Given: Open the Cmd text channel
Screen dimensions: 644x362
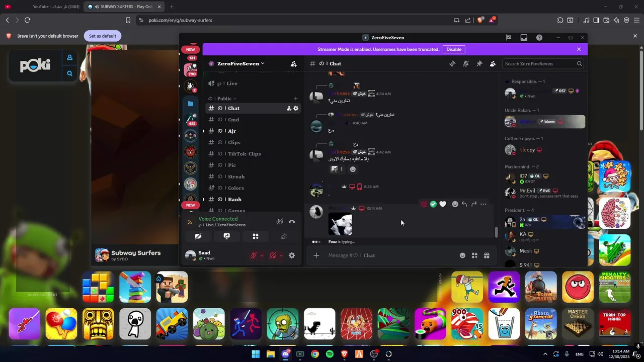Looking at the screenshot, I should tap(254, 120).
